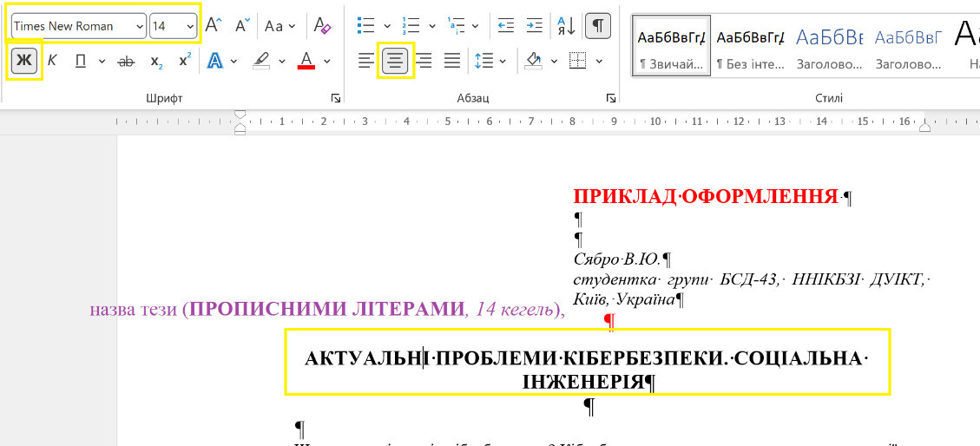The image size is (980, 446).
Task: Click the clear all formatting icon
Action: [322, 26]
